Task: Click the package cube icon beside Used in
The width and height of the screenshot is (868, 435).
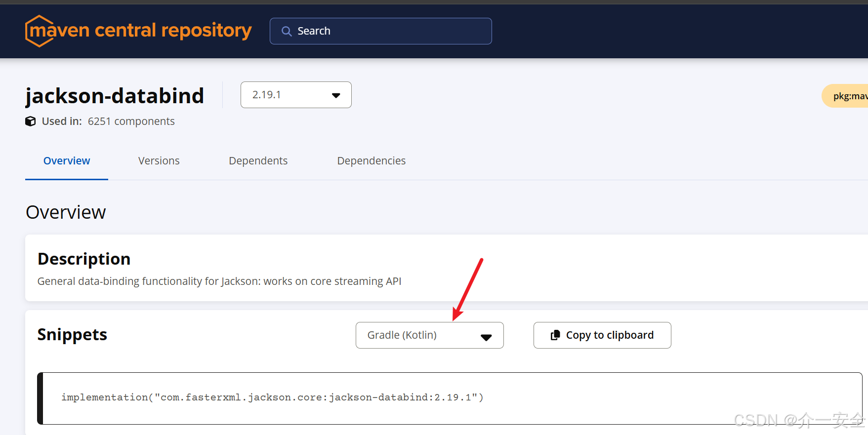Action: pos(31,121)
